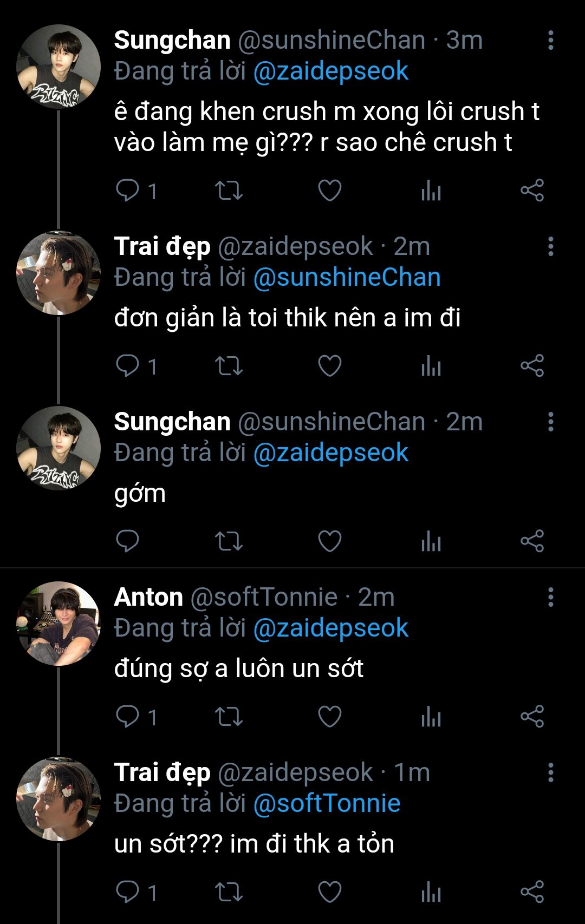Screen dimensions: 585x924
Task: Open Sungchan's profile name on first tweet
Action: coord(172,41)
